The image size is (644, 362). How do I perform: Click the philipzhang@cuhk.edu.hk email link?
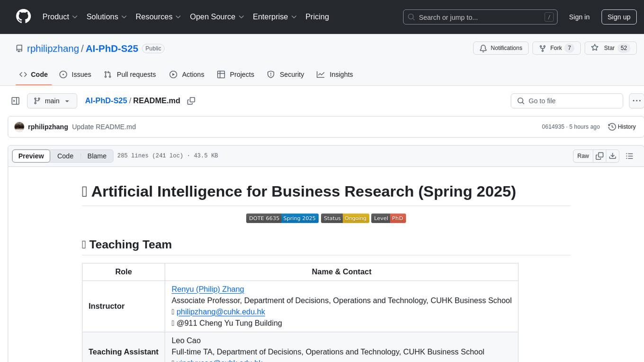[221, 312]
